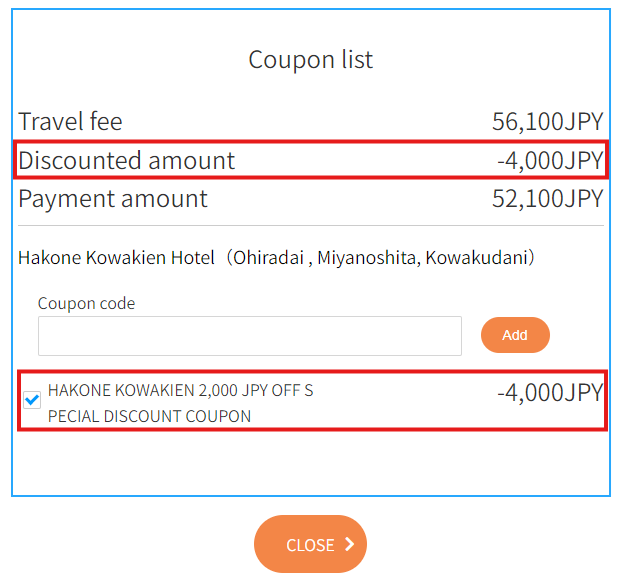Click the blue checkmark icon of the coupon
This screenshot has height=579, width=622.
pyautogui.click(x=32, y=400)
